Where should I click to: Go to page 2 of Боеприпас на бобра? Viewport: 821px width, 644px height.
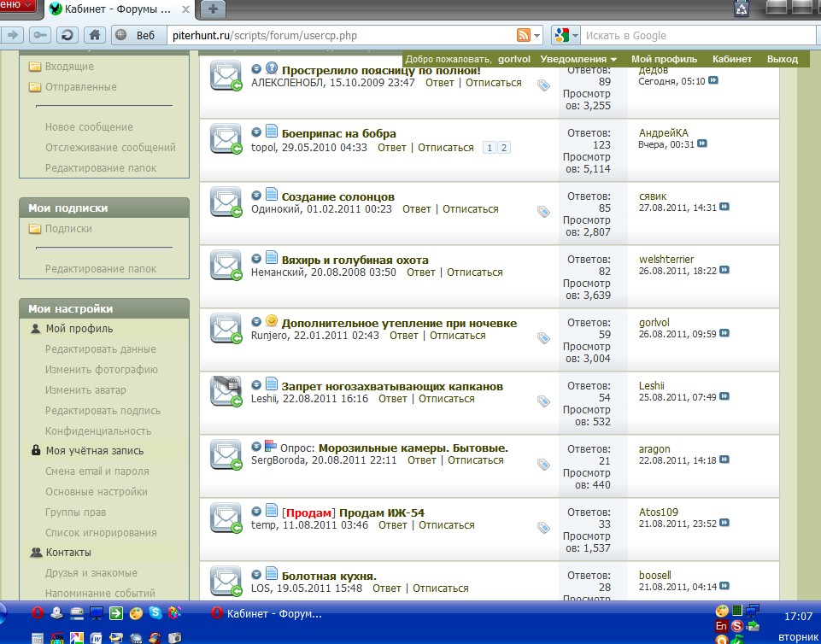(x=503, y=148)
